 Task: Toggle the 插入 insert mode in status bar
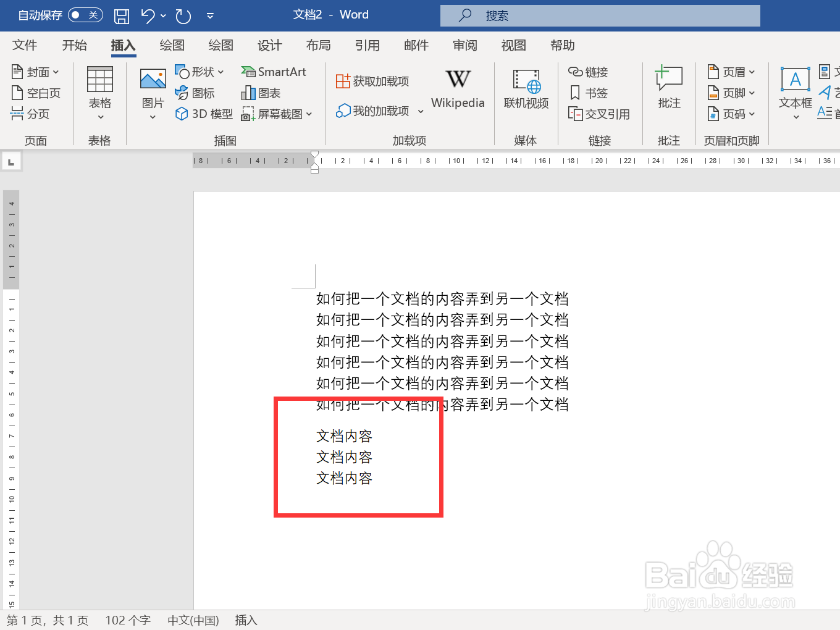point(246,620)
